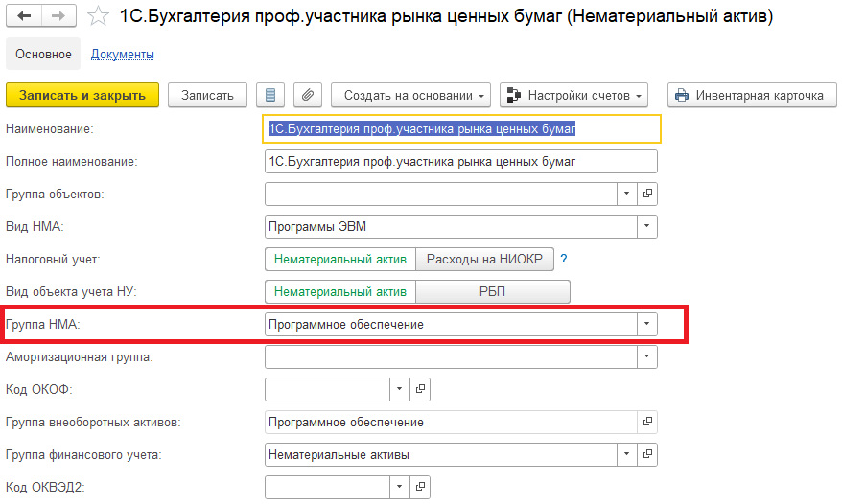This screenshot has width=842, height=504.
Task: Expand the Группа НМА dropdown
Action: 647,324
